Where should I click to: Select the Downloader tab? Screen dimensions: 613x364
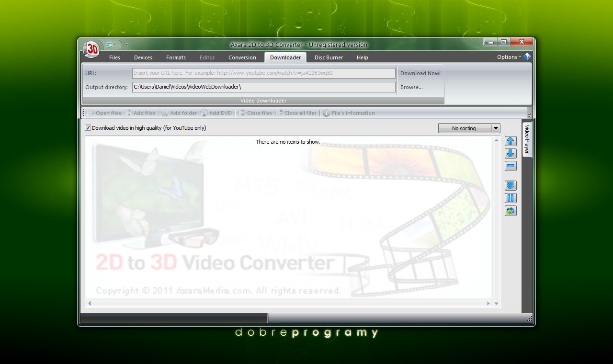click(x=285, y=57)
